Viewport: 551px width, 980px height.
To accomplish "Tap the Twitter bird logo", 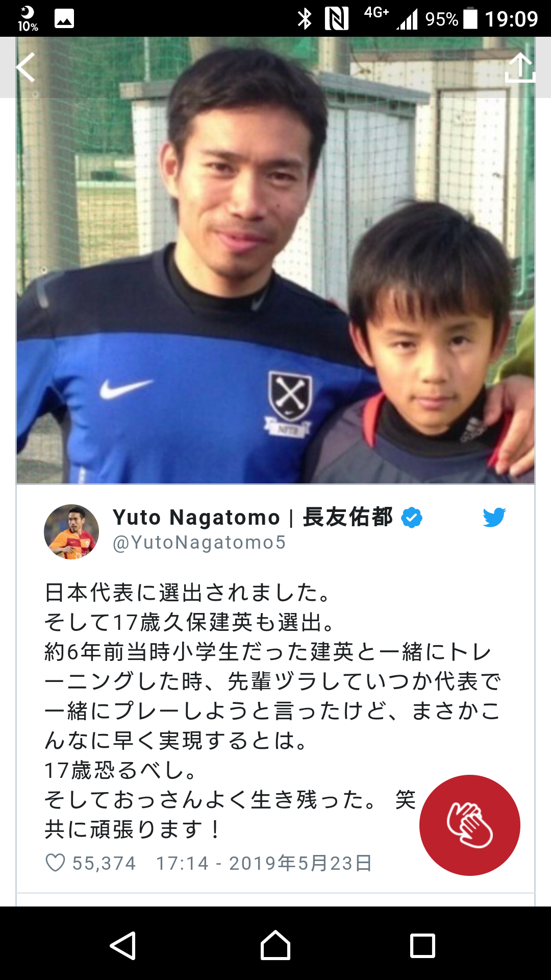I will [x=494, y=517].
